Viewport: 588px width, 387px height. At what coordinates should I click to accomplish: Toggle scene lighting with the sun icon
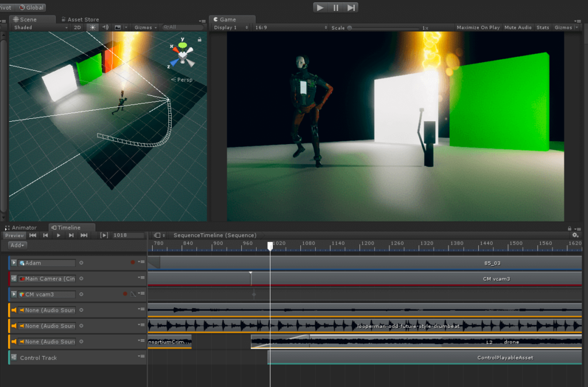pyautogui.click(x=93, y=28)
